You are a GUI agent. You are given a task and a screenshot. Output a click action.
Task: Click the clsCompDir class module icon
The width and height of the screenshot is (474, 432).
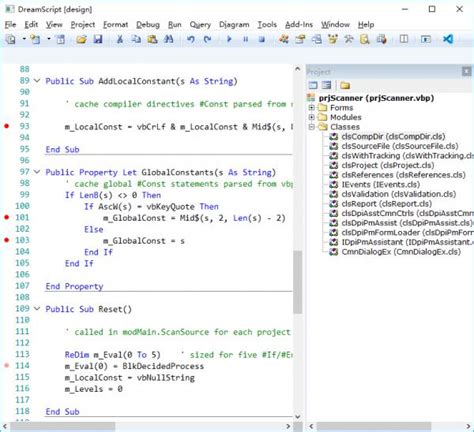point(333,136)
